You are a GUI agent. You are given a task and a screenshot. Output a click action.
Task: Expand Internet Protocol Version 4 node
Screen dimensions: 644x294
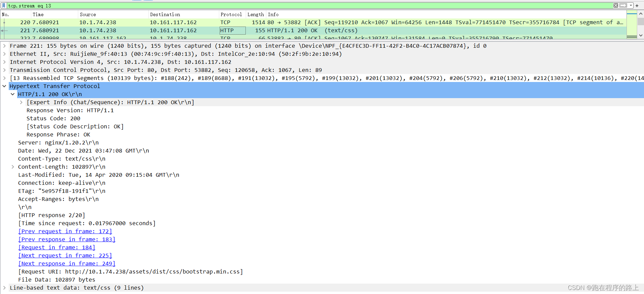4,62
